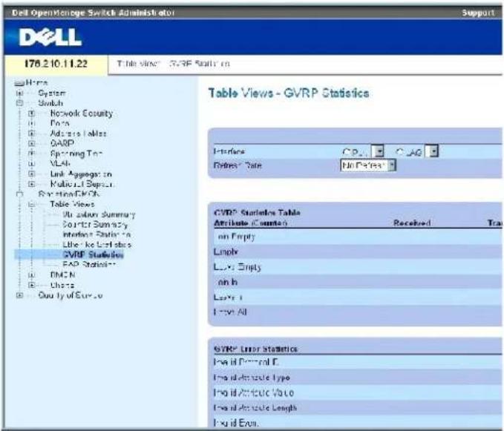Viewport: 504px width, 431px height.
Task: Expand the GARP tree node
Action: 31,143
